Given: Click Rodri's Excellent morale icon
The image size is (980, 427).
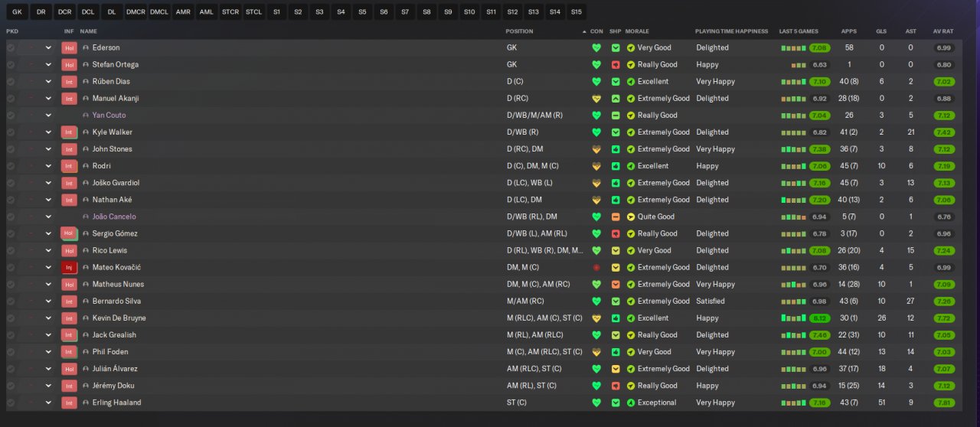Looking at the screenshot, I should (631, 166).
